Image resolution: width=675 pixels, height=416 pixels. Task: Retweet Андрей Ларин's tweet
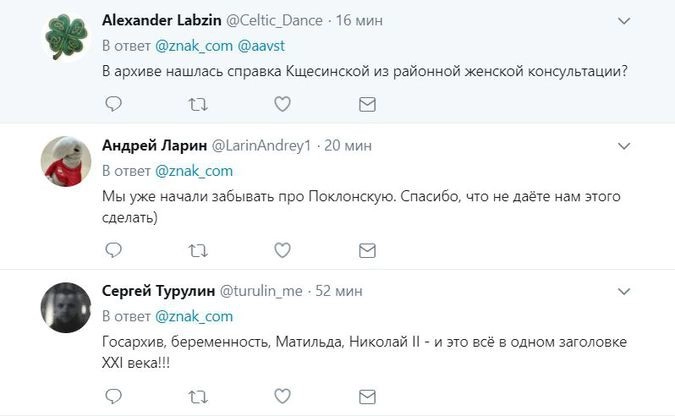click(198, 249)
